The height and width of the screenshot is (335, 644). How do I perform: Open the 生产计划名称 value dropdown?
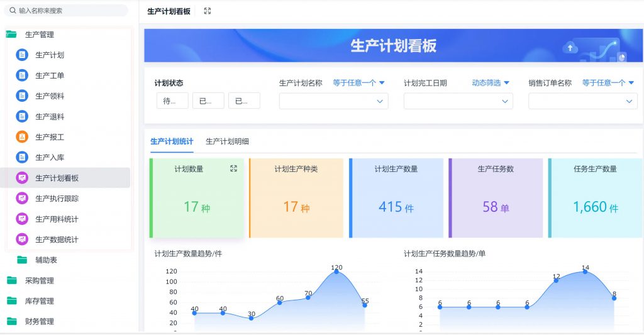pyautogui.click(x=333, y=101)
